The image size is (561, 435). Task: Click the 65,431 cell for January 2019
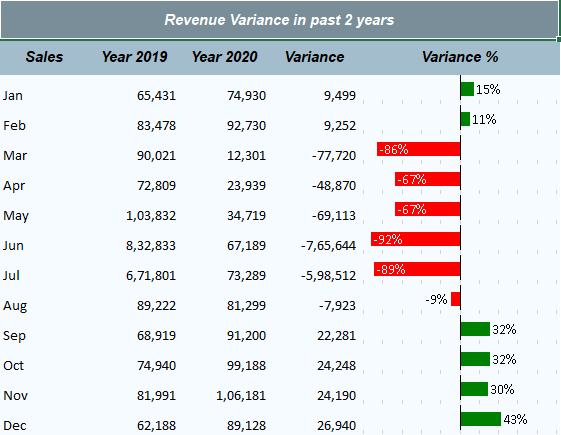156,96
